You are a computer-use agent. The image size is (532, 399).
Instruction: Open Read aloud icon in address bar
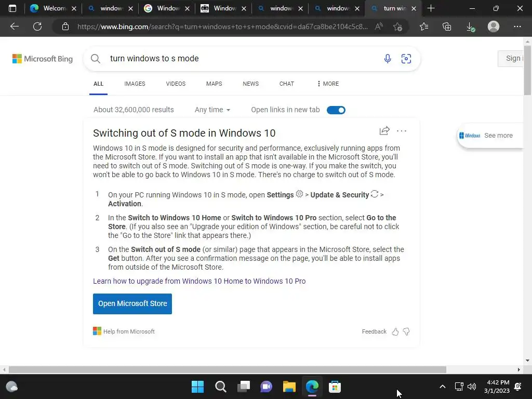click(x=379, y=26)
